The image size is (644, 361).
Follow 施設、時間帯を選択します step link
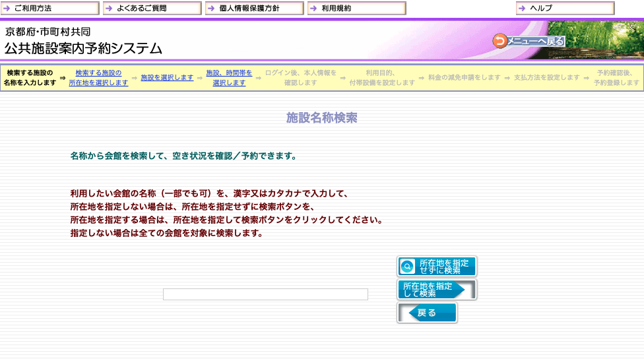229,78
